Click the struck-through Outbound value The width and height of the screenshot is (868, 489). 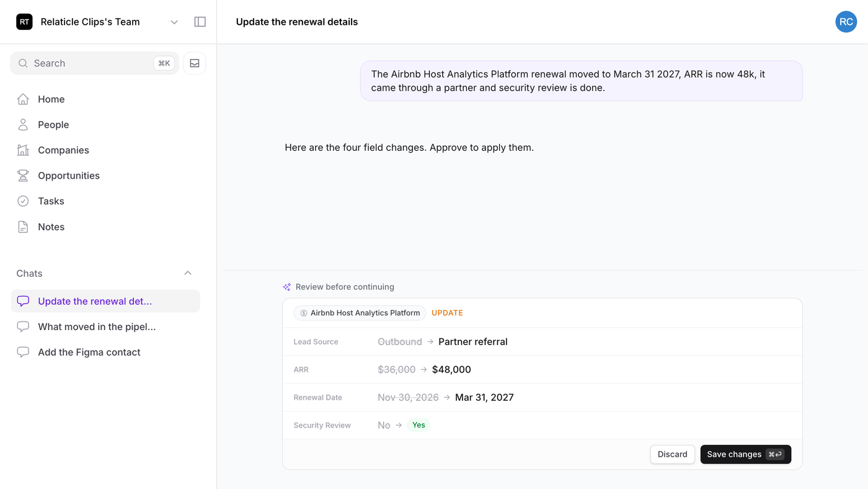400,341
